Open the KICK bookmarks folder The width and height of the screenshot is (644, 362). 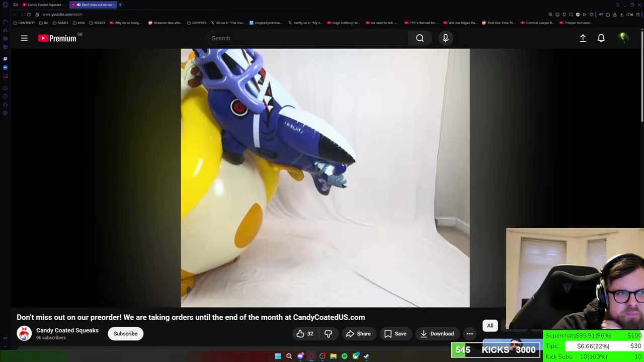tap(79, 23)
